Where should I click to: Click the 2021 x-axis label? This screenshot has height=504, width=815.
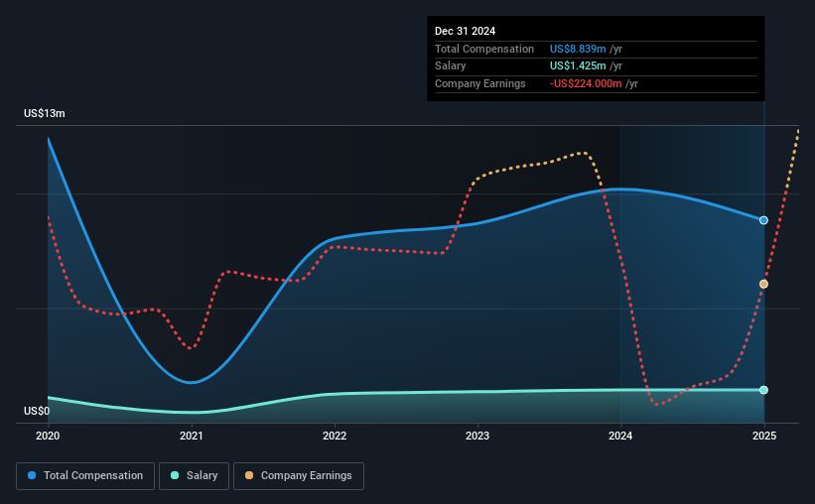192,436
